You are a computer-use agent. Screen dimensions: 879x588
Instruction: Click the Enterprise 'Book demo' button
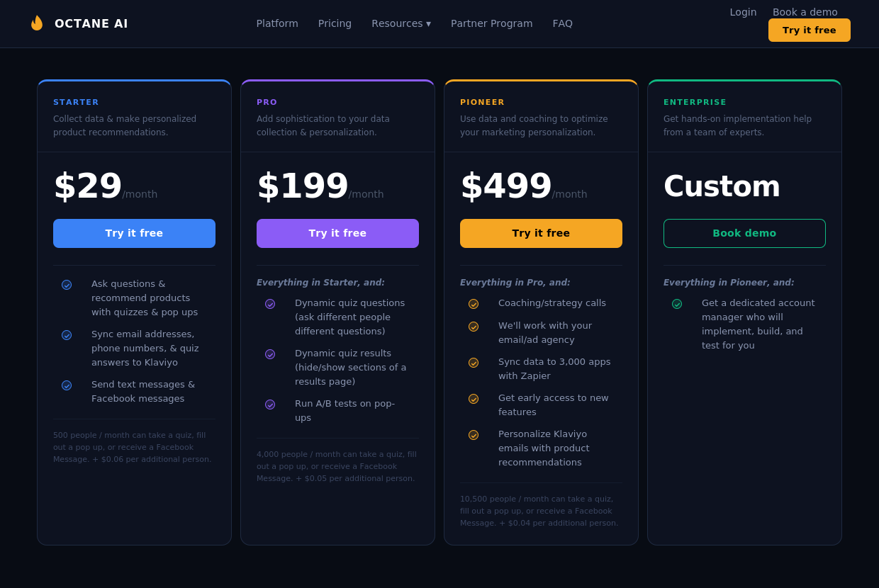(x=744, y=233)
